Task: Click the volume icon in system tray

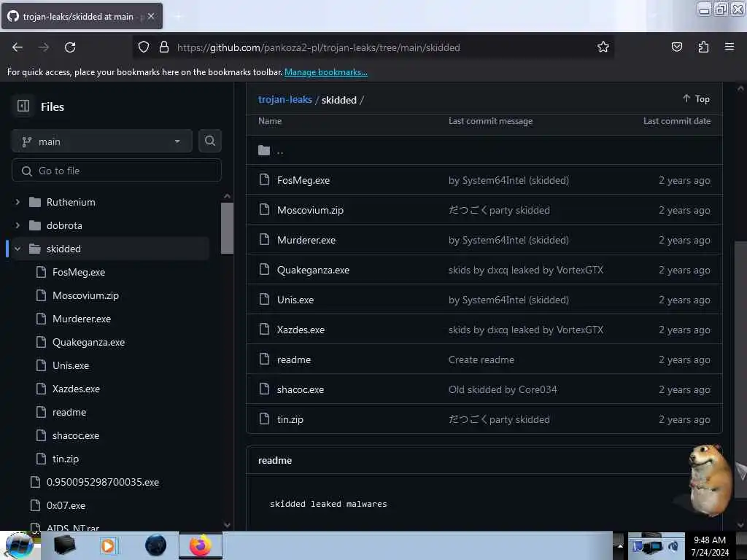Action: (x=673, y=546)
